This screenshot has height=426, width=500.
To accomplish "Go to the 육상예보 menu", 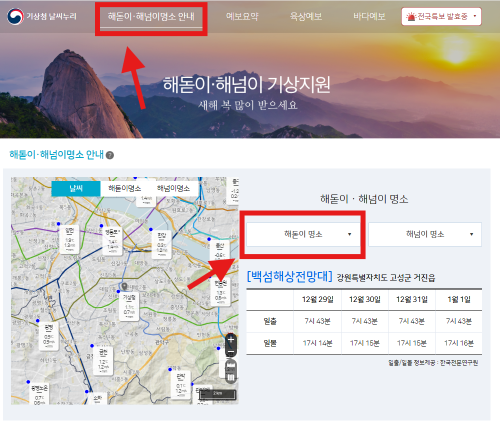I will pos(306,16).
